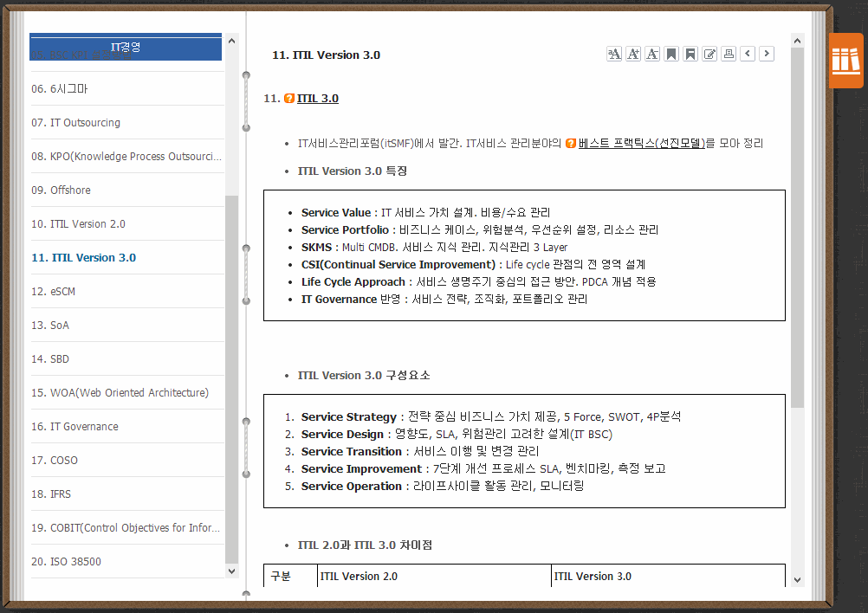The width and height of the screenshot is (868, 613).
Task: Click the content pane scroll-up arrow
Action: [797, 41]
